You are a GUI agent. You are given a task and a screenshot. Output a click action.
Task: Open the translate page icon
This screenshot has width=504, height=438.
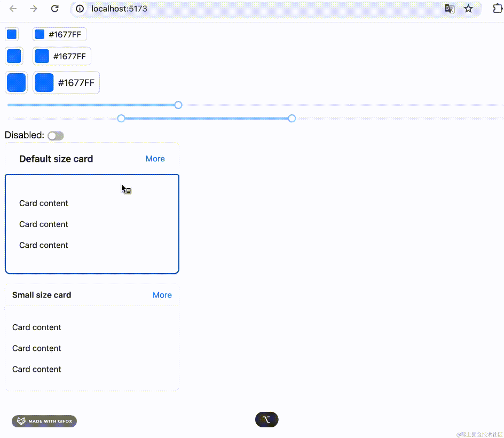click(x=450, y=9)
